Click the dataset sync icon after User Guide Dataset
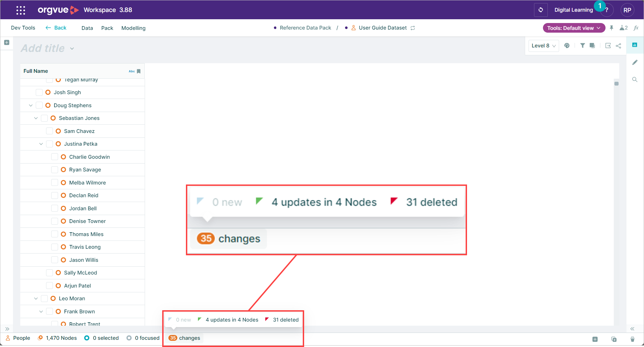 point(413,28)
